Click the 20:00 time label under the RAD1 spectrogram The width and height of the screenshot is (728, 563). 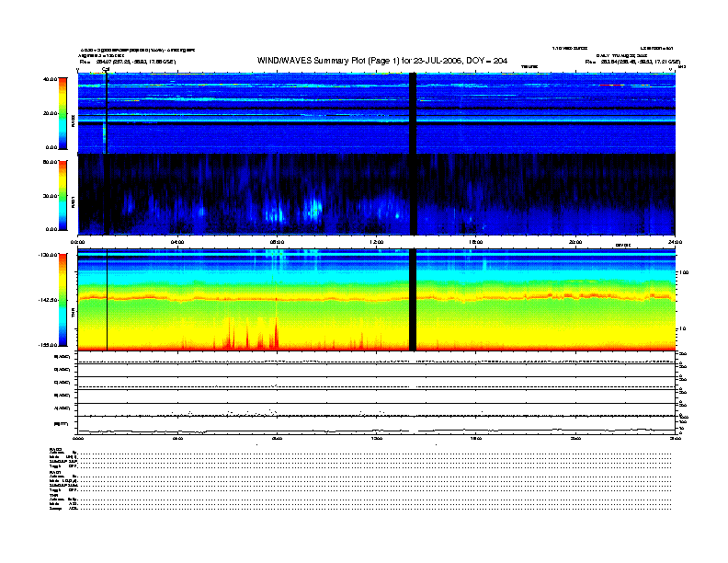575,242
